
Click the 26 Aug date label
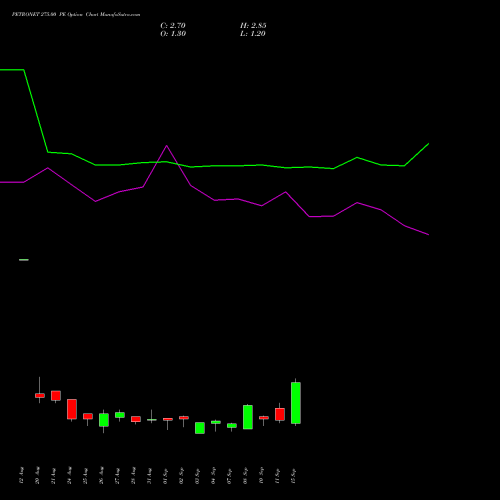point(101,475)
